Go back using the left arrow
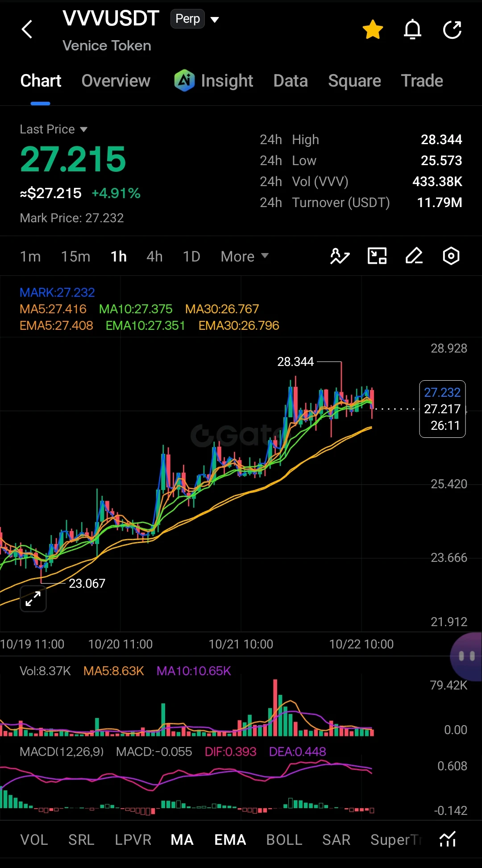The height and width of the screenshot is (868, 482). 27,29
